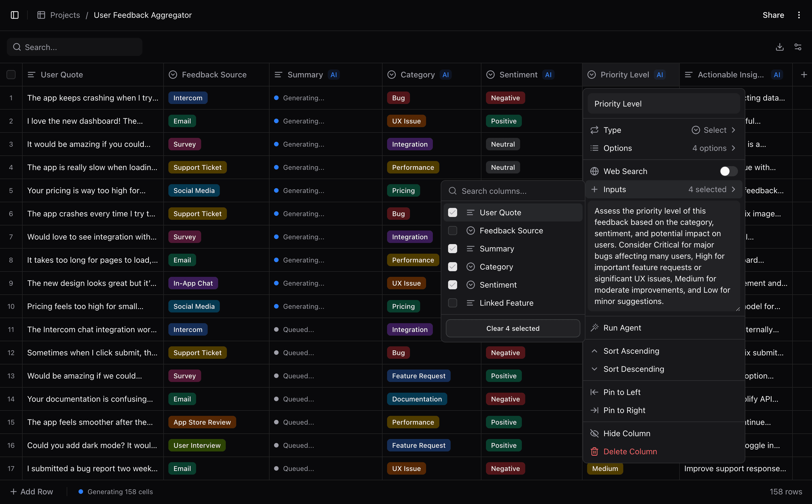Open the three-dot overflow menu
The width and height of the screenshot is (812, 504).
click(x=799, y=15)
